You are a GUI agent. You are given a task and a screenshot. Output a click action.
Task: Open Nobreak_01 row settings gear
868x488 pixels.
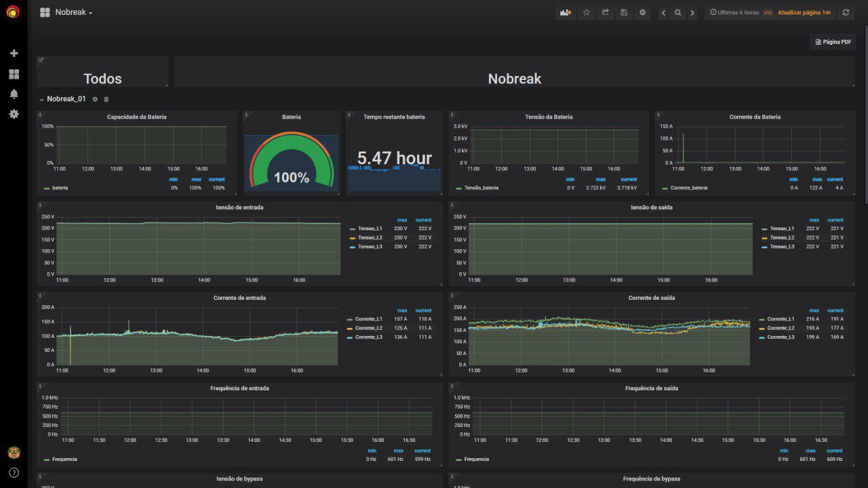(x=95, y=99)
